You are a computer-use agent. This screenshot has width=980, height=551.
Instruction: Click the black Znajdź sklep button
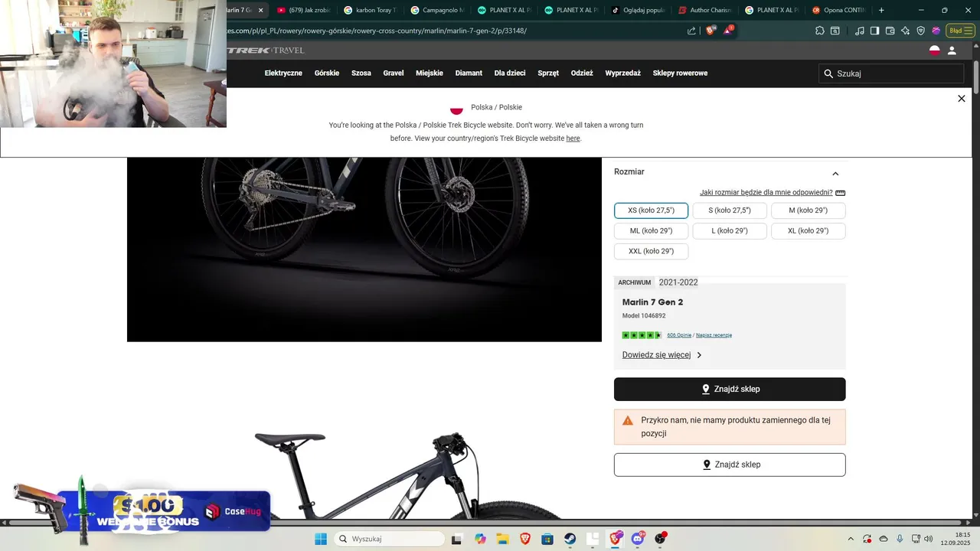point(730,389)
